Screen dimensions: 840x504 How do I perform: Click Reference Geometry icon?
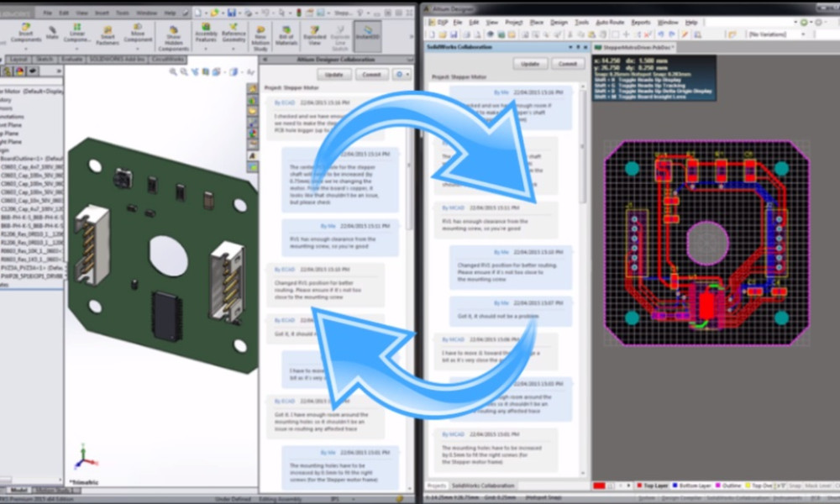[234, 33]
